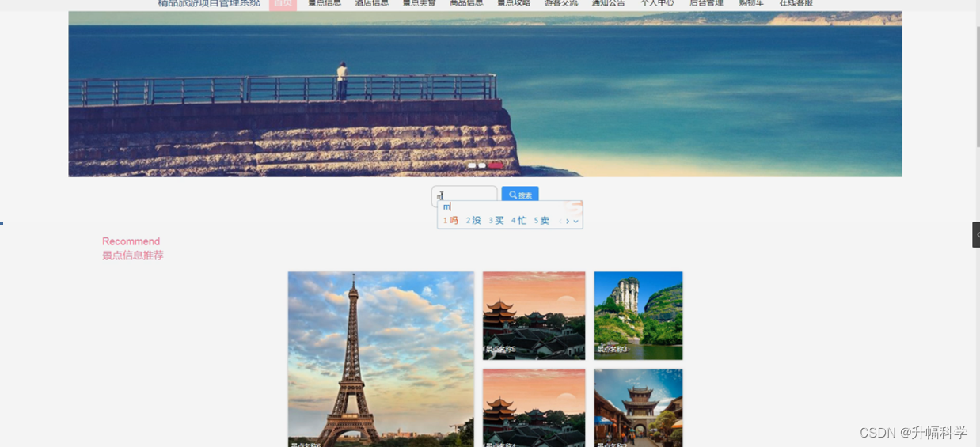Click the blue 搜索 search button
This screenshot has height=447, width=980.
(520, 195)
